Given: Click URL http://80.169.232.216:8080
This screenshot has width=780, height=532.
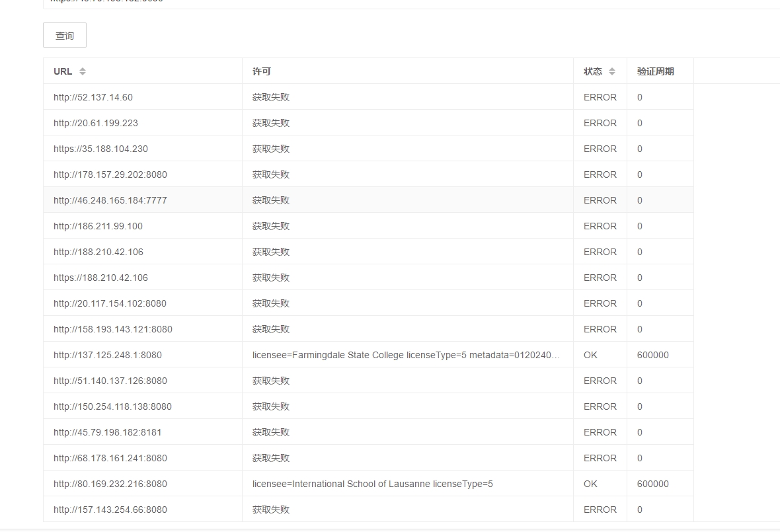Looking at the screenshot, I should [110, 484].
